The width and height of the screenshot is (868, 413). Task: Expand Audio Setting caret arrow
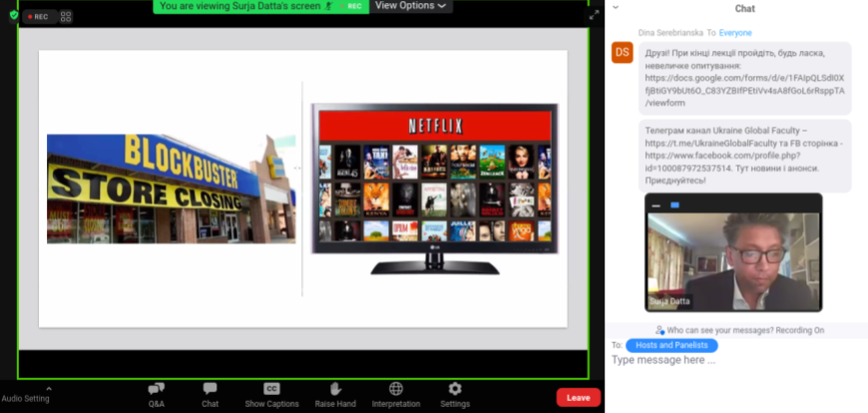49,389
